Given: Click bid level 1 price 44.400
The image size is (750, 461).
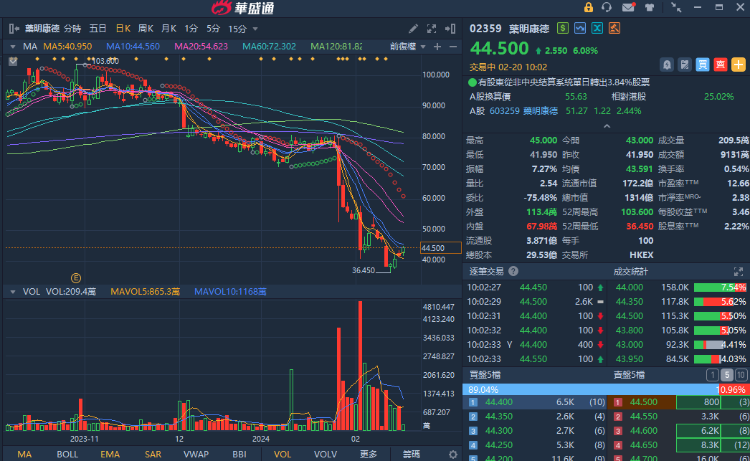Looking at the screenshot, I should (498, 402).
